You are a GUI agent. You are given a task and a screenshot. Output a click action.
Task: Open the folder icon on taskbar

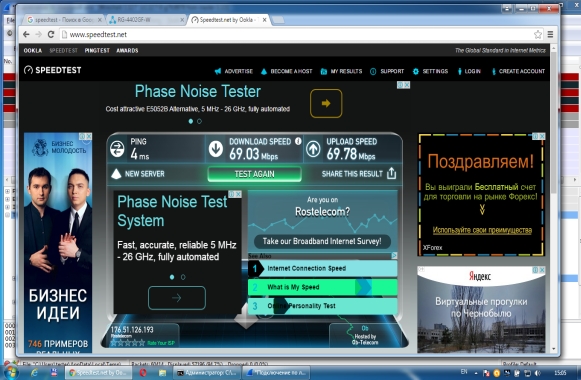pos(162,373)
